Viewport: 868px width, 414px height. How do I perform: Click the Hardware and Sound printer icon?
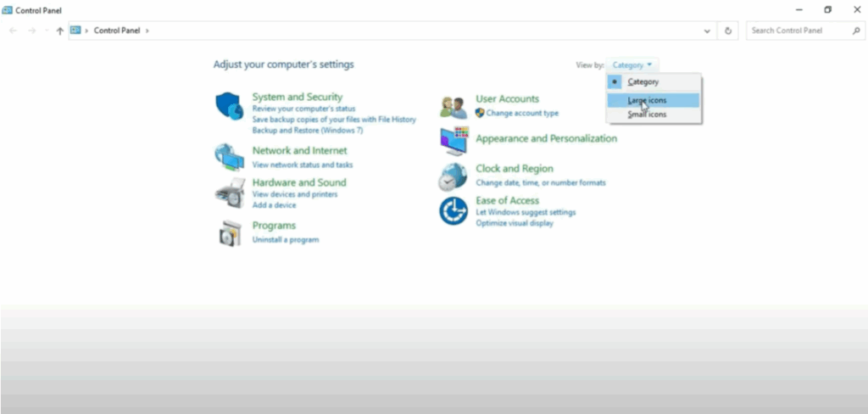click(x=230, y=193)
